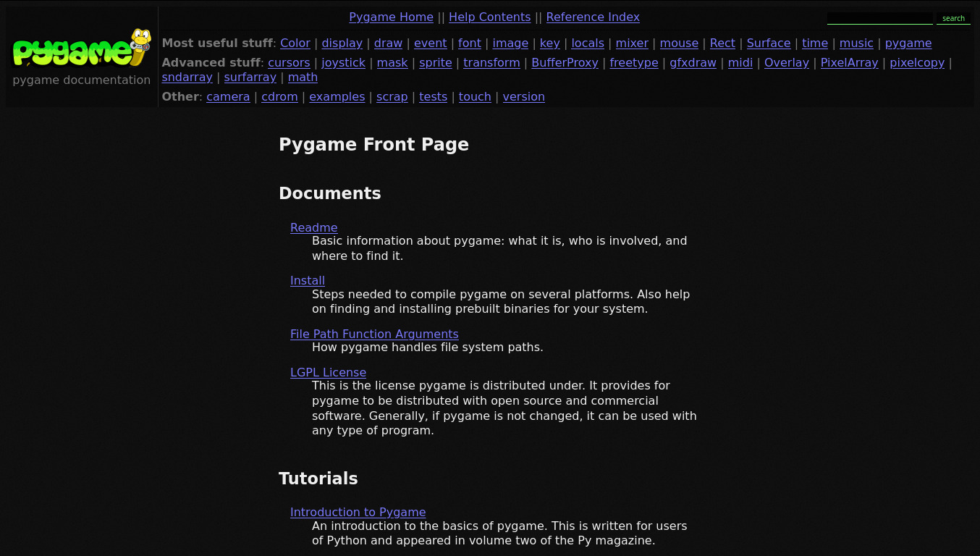Open the top-level pygame module link

(908, 43)
